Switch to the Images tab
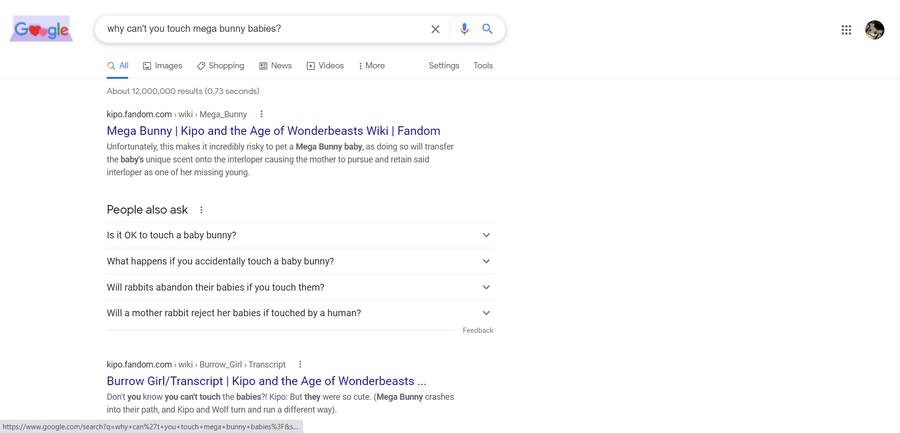900x433 pixels. click(x=162, y=65)
